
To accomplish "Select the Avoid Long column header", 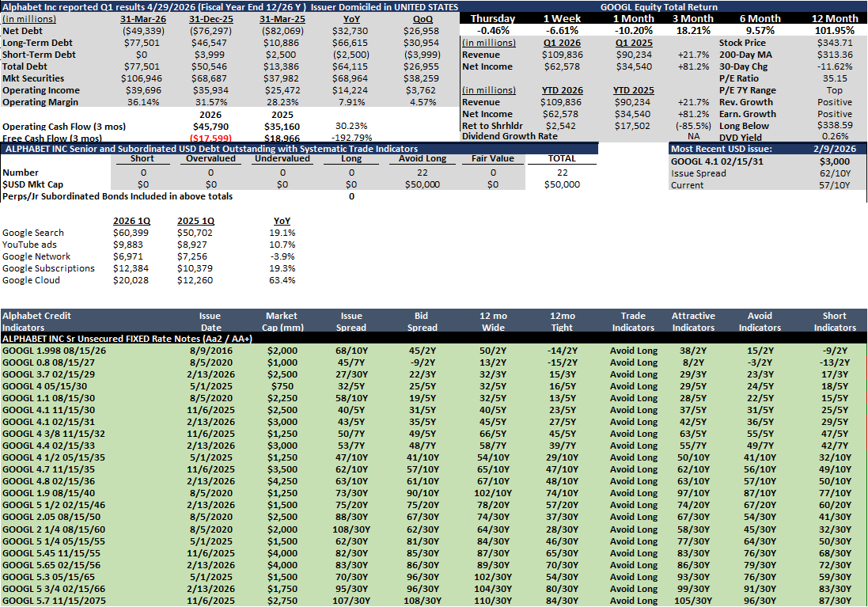I will pyautogui.click(x=423, y=158).
